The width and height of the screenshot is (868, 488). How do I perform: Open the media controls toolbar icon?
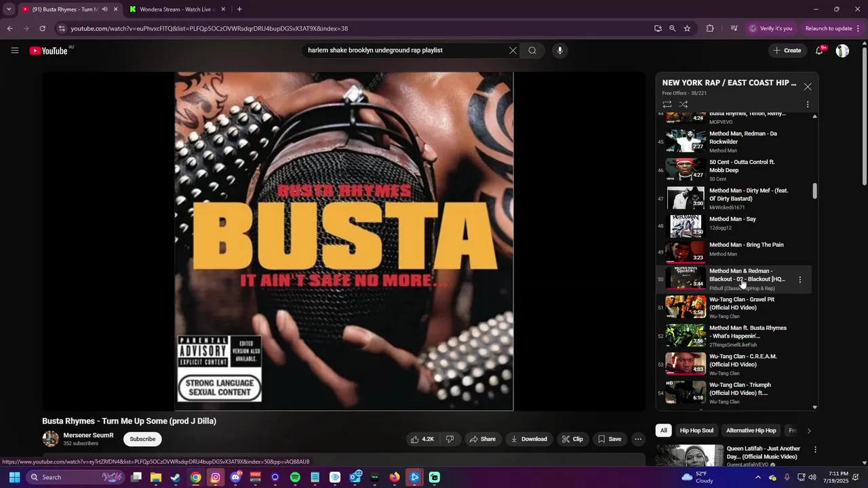point(734,28)
